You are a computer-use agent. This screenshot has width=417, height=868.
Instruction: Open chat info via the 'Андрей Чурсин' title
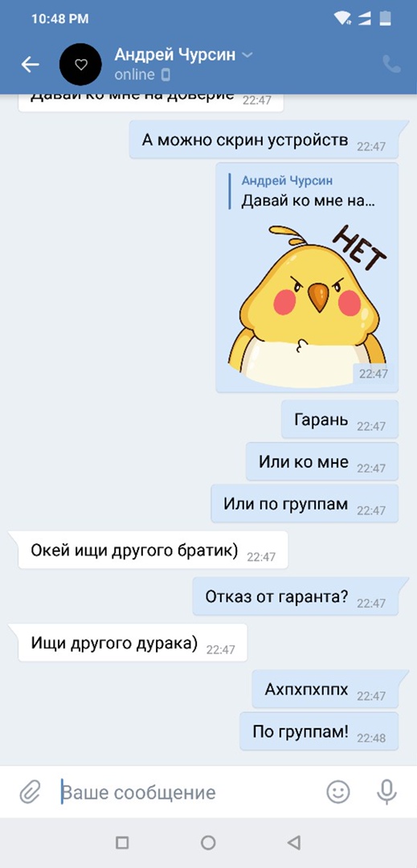pos(175,55)
